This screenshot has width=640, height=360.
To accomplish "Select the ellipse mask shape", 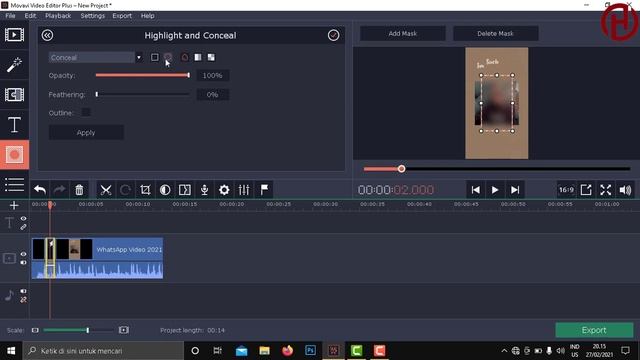I will pyautogui.click(x=168, y=58).
